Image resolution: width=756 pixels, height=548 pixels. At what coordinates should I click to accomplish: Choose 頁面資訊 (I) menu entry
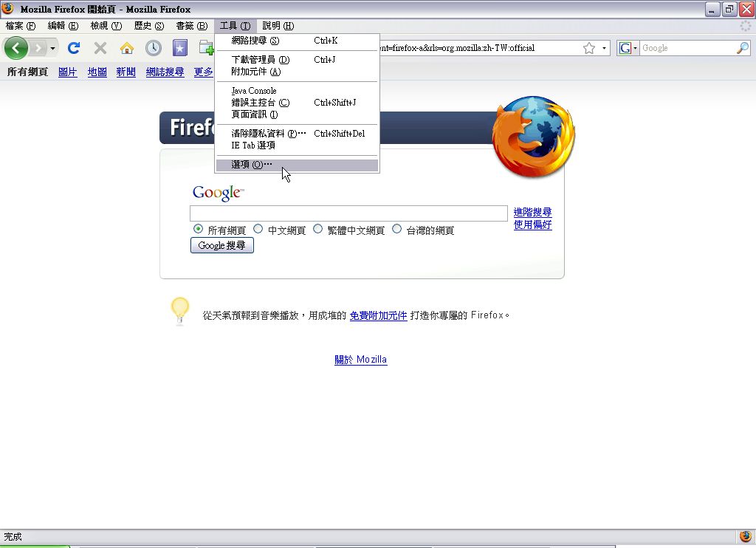pyautogui.click(x=297, y=114)
